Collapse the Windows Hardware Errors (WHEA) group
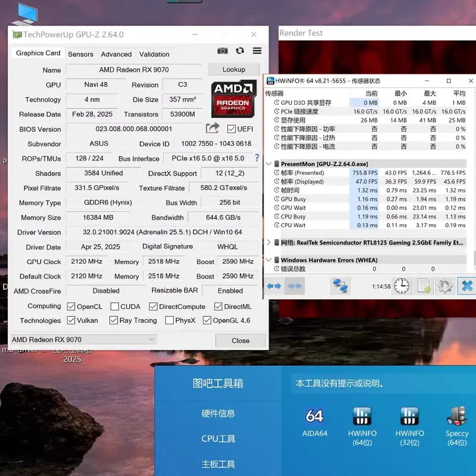Image resolution: width=476 pixels, height=476 pixels. click(x=269, y=260)
